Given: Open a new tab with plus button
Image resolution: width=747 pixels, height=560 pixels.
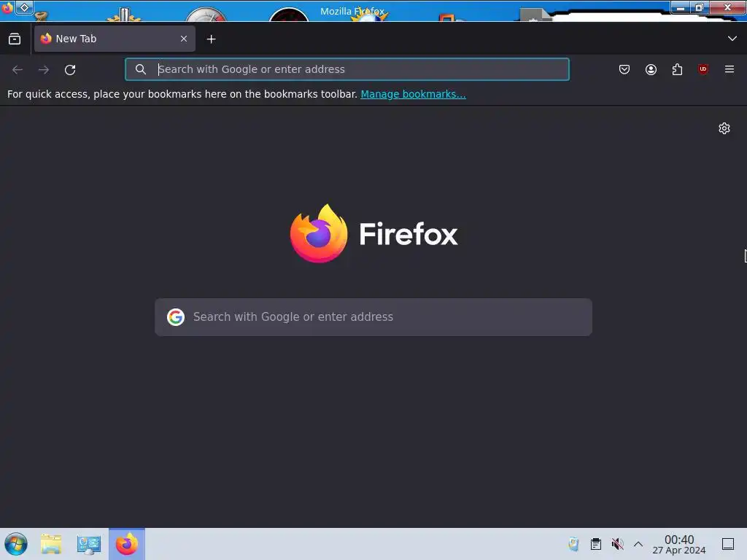Looking at the screenshot, I should click(x=211, y=39).
